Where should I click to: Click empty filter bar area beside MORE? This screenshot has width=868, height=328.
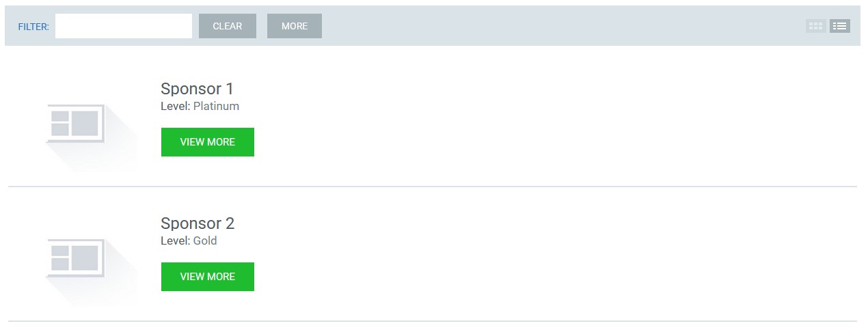tap(560, 26)
